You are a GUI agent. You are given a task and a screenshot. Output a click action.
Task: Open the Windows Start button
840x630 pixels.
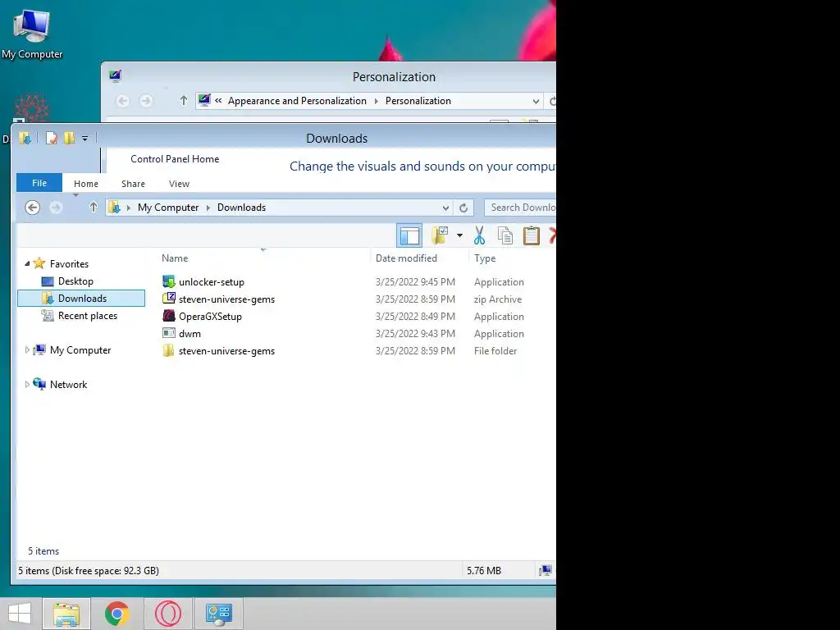20,614
